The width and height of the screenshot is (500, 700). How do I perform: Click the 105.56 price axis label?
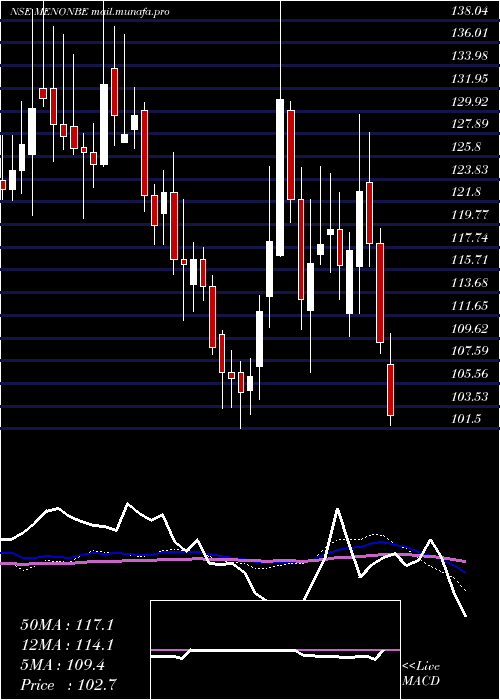coord(469,374)
